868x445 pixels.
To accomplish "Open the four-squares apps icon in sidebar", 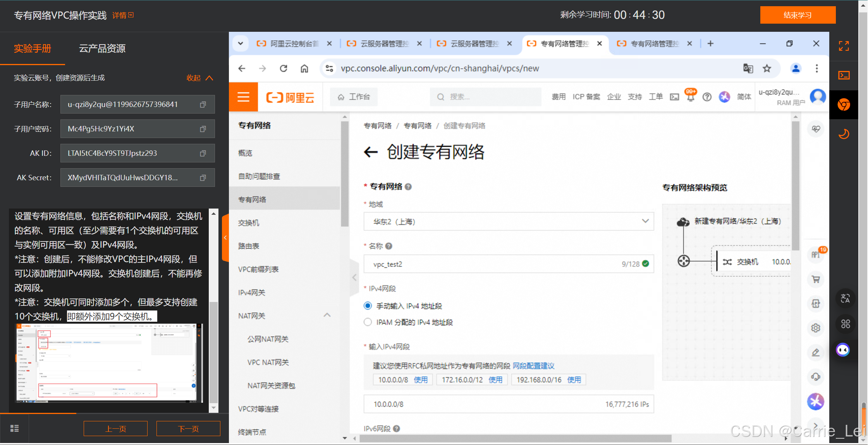I will tap(846, 324).
